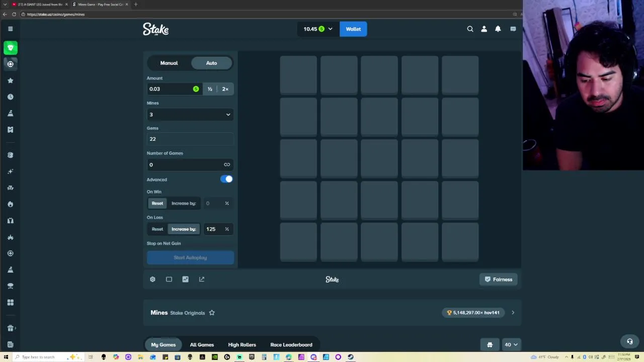Click the Amount input field

(174, 89)
